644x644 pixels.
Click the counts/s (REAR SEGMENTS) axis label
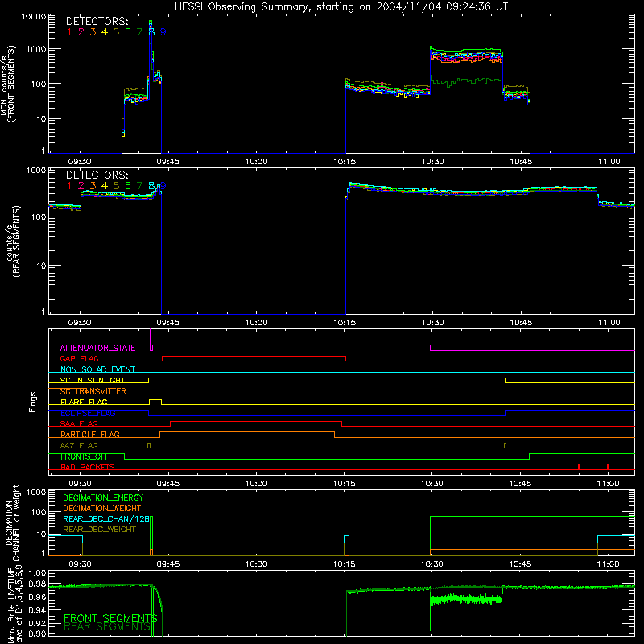click(13, 242)
